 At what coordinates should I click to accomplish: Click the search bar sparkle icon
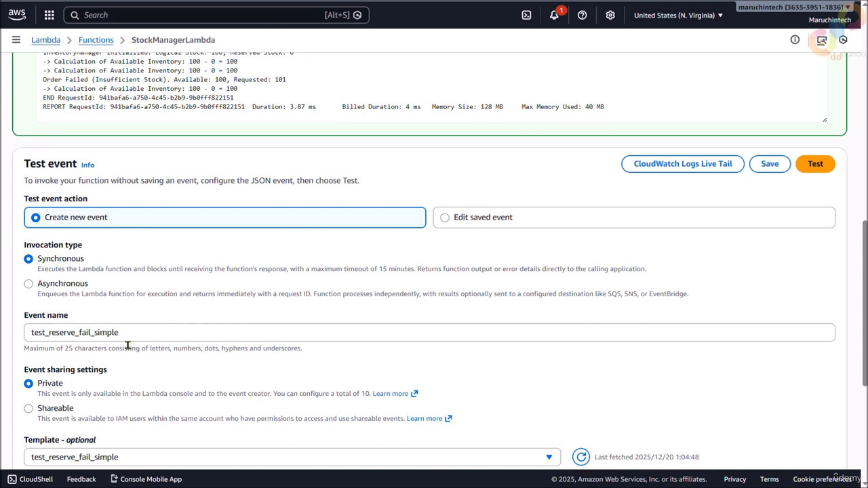(357, 15)
